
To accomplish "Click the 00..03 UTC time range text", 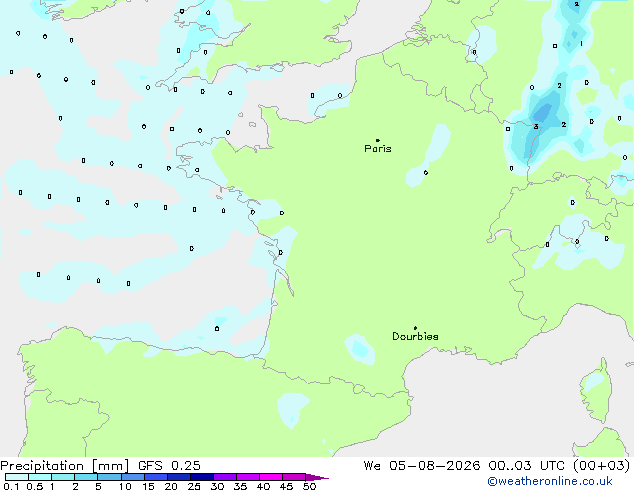I will pyautogui.click(x=526, y=466).
